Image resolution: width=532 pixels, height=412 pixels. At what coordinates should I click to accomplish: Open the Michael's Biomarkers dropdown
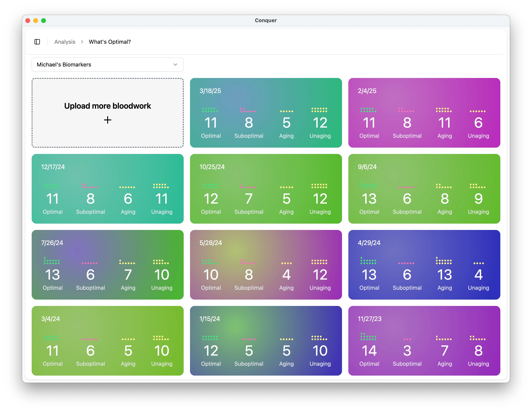click(107, 65)
